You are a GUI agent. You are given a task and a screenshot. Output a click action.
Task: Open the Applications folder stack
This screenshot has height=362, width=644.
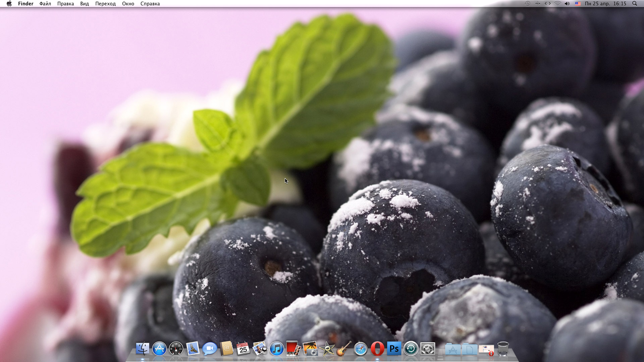pos(453,349)
